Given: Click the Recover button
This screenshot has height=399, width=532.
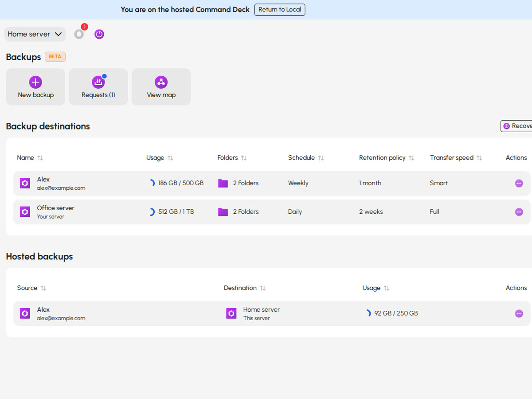Looking at the screenshot, I should pos(516,126).
